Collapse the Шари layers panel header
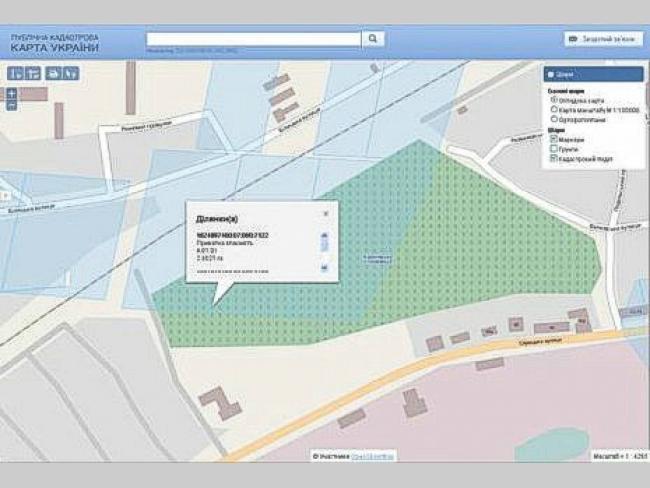 click(593, 74)
